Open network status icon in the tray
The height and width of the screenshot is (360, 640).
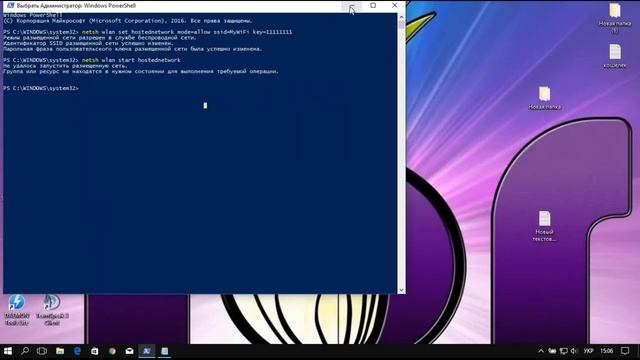(564, 351)
